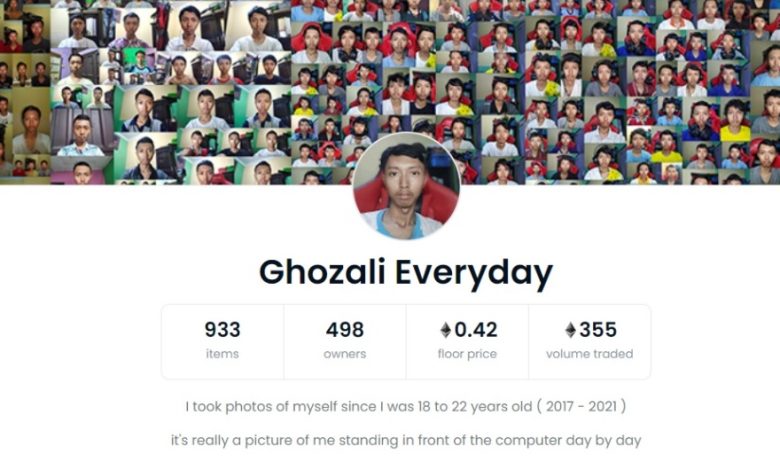Click the "volume traded" label
The width and height of the screenshot is (780, 470).
pos(589,354)
